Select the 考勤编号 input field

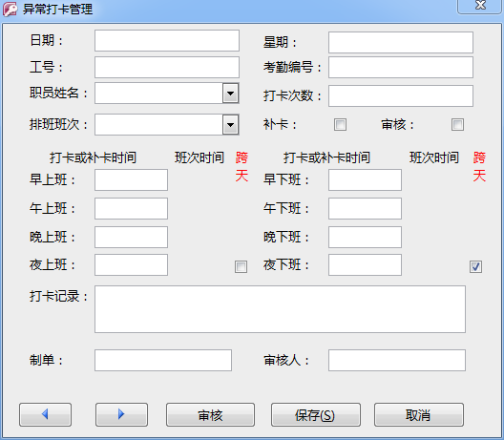401,67
